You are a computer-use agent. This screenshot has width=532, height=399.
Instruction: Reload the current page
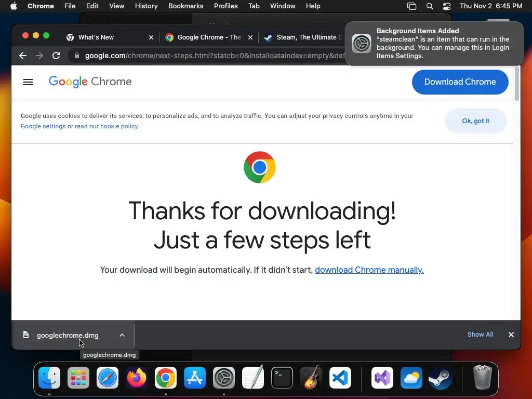(56, 56)
